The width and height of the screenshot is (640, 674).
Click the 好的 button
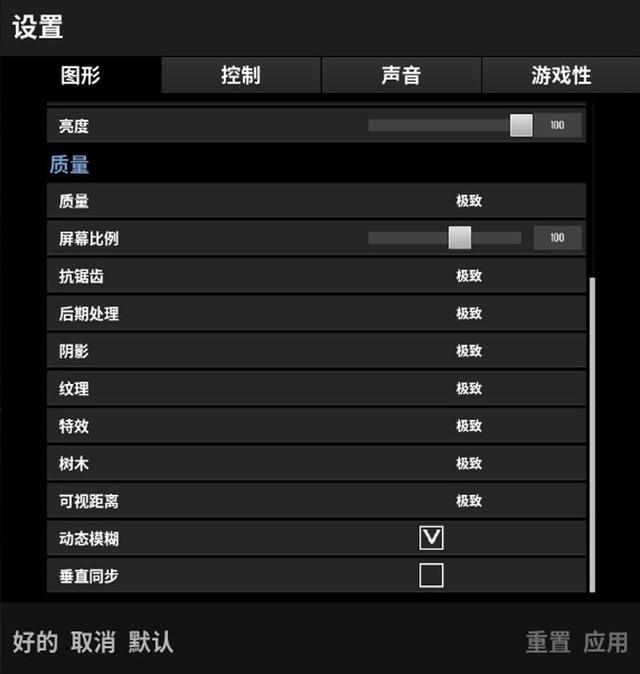[35, 642]
